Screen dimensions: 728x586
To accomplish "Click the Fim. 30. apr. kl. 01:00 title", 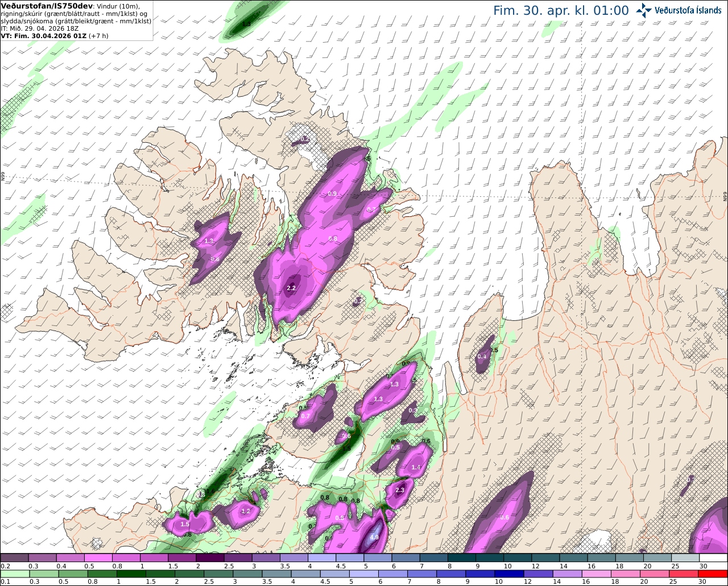I will point(561,10).
